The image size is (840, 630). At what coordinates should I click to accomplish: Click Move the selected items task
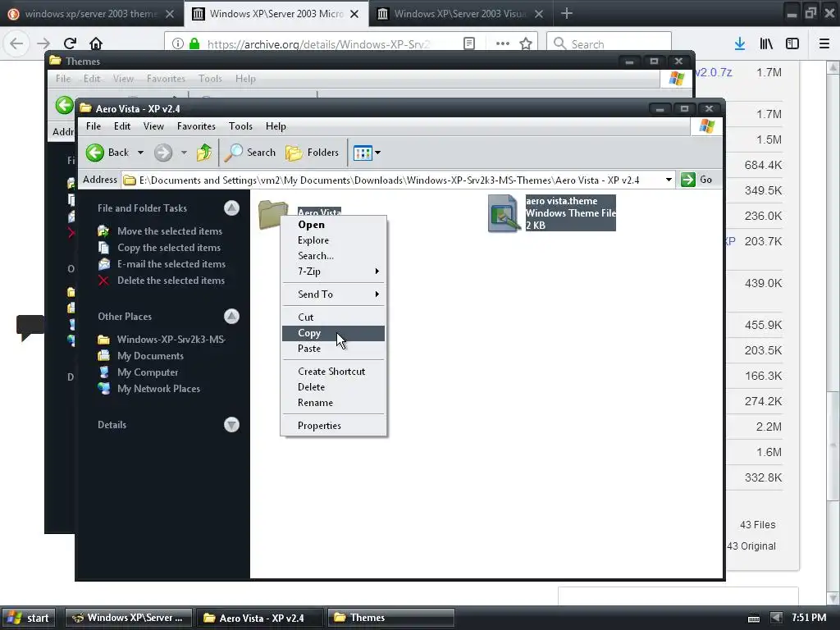(169, 231)
